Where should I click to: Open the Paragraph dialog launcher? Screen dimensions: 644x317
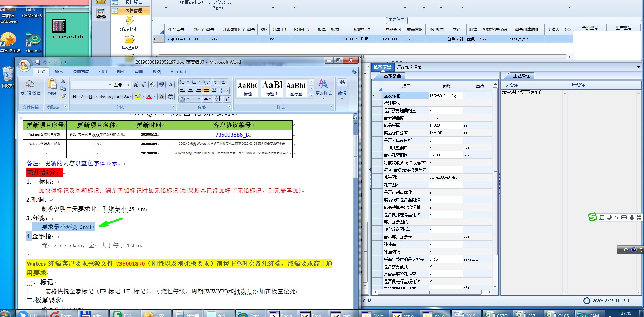[x=229, y=107]
